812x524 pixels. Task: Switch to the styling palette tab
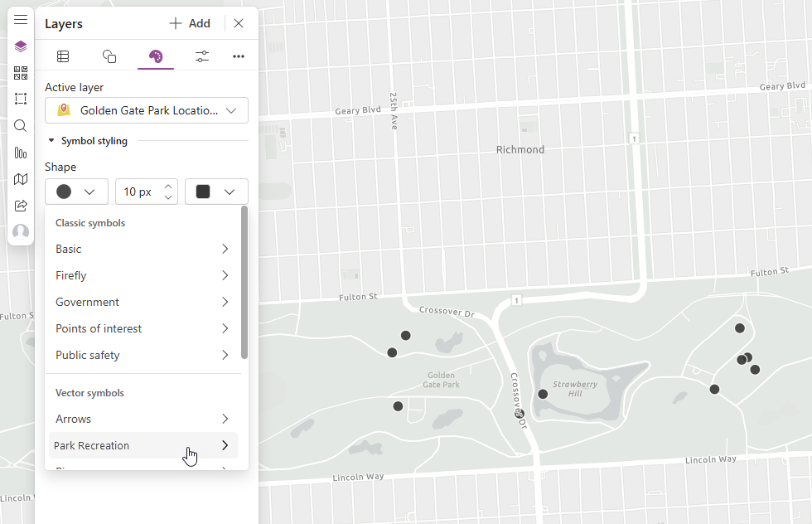point(156,56)
